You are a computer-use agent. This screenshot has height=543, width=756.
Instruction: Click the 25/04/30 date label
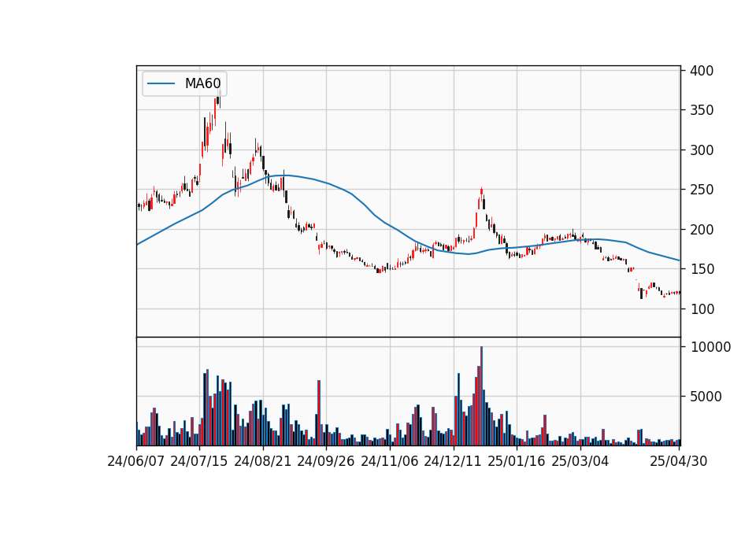pos(679,462)
